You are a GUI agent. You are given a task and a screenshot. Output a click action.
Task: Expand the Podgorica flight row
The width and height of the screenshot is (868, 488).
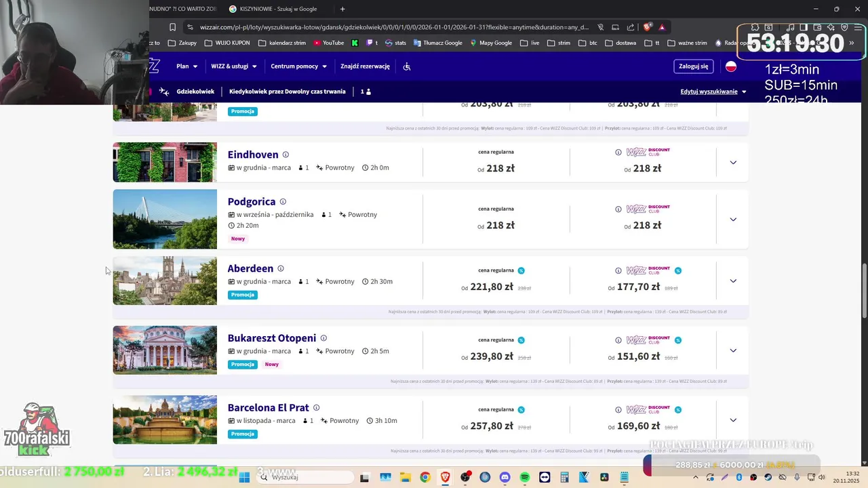coord(733,220)
